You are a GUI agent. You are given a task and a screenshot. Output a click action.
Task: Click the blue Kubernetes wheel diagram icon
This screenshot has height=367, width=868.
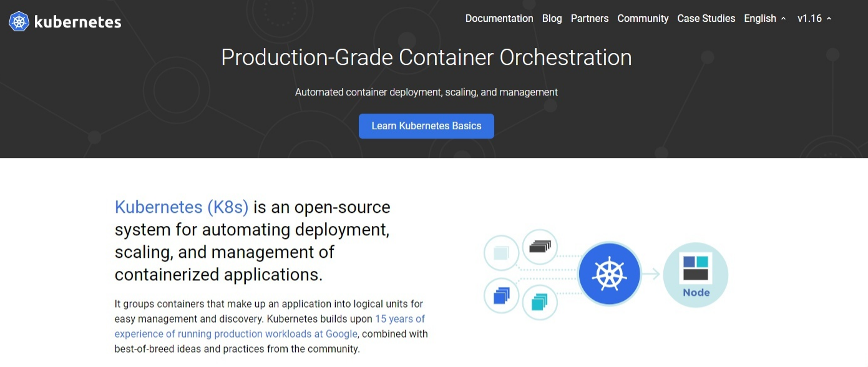coord(609,274)
